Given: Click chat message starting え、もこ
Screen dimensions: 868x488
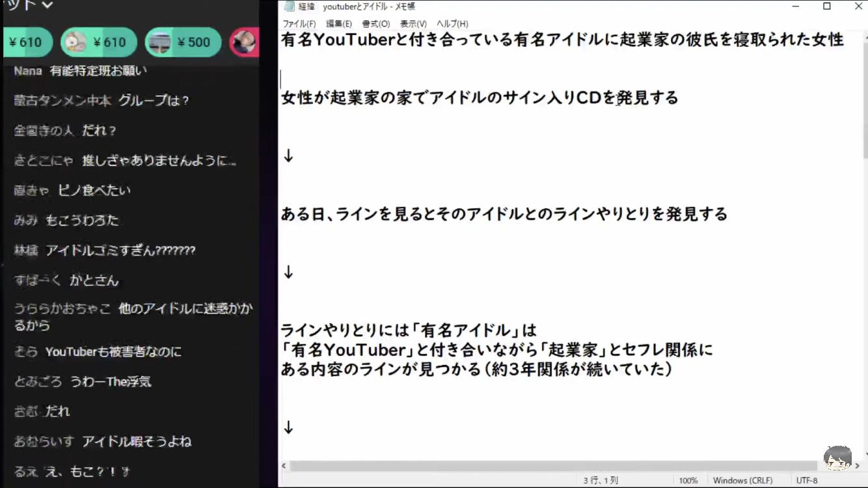Looking at the screenshot, I should [88, 472].
